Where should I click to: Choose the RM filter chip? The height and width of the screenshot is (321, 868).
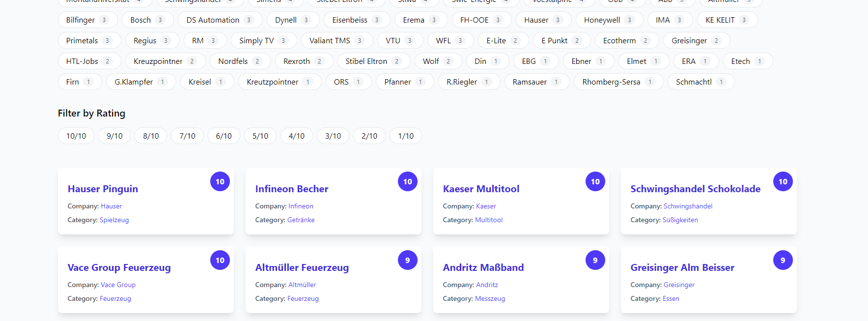[x=205, y=41]
